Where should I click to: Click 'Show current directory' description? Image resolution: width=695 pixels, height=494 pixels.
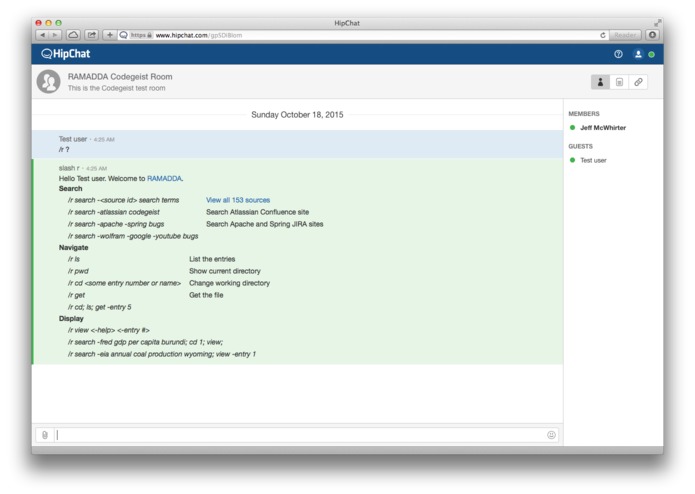(x=225, y=271)
